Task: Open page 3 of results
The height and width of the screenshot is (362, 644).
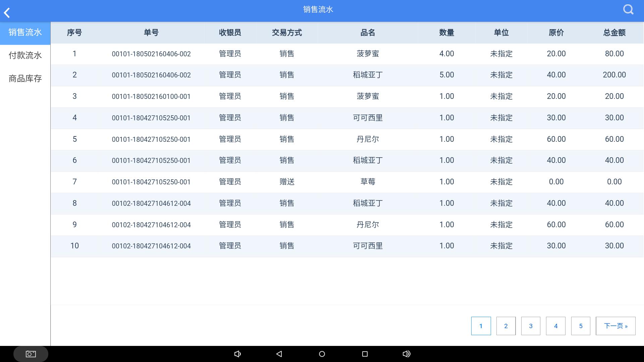Action: [531, 325]
